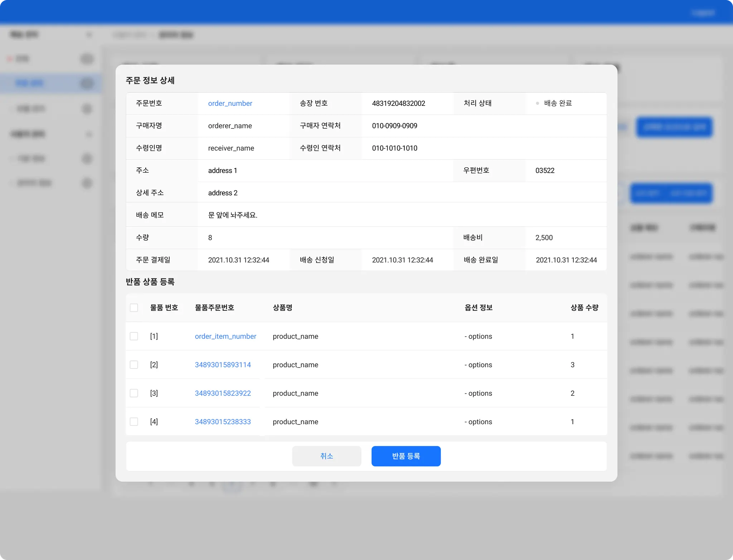Viewport: 733px width, 560px height.
Task: Click item order link 34893015823922
Action: pos(223,393)
